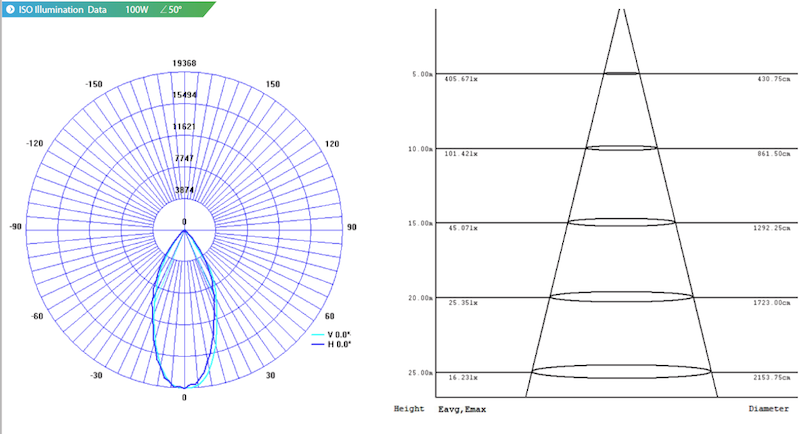Click the 101.42lx illuminance value
800x434 pixels.
(461, 154)
